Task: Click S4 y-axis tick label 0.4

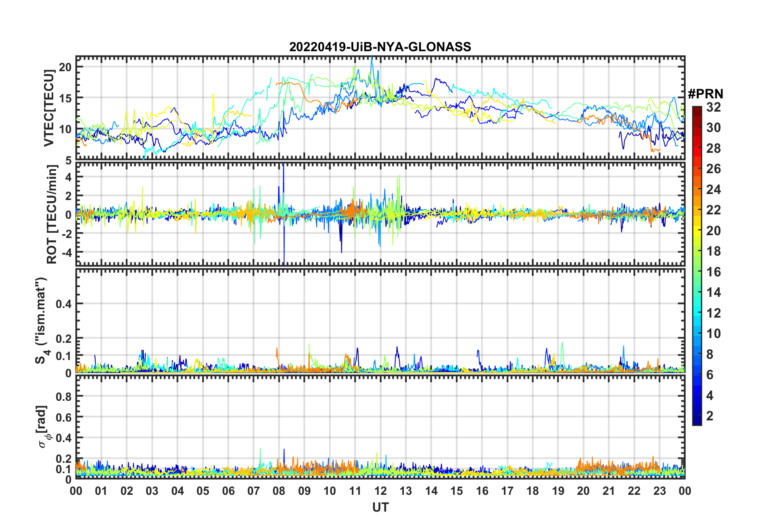Action: pos(64,304)
